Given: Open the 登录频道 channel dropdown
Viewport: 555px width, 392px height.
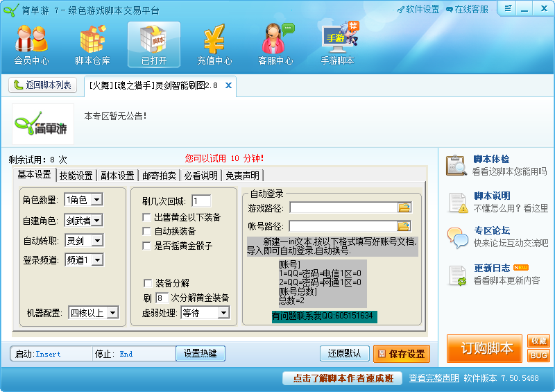Looking at the screenshot, I should [x=96, y=259].
